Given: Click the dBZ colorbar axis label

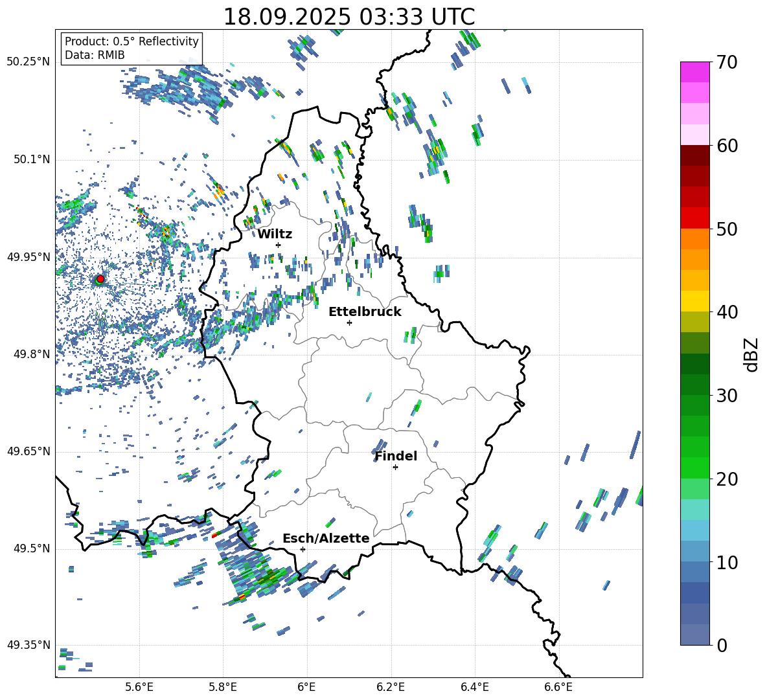Looking at the screenshot, I should (752, 354).
